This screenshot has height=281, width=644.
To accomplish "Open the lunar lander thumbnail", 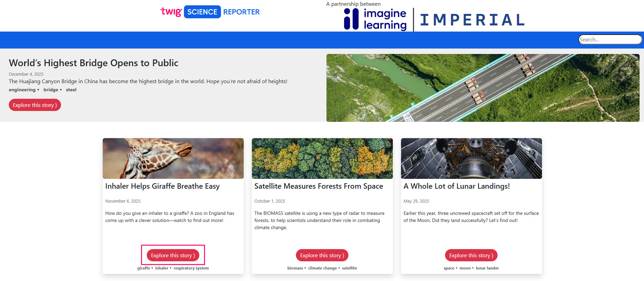I will point(471,158).
